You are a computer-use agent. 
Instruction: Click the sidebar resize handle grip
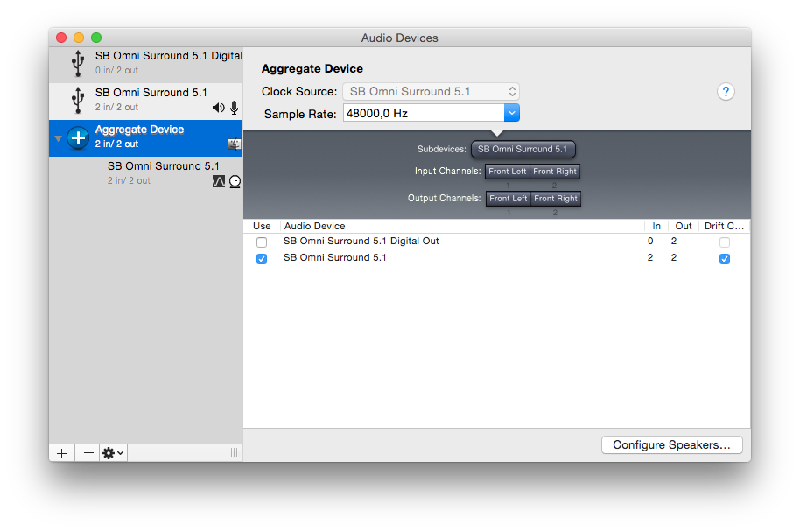pos(235,452)
